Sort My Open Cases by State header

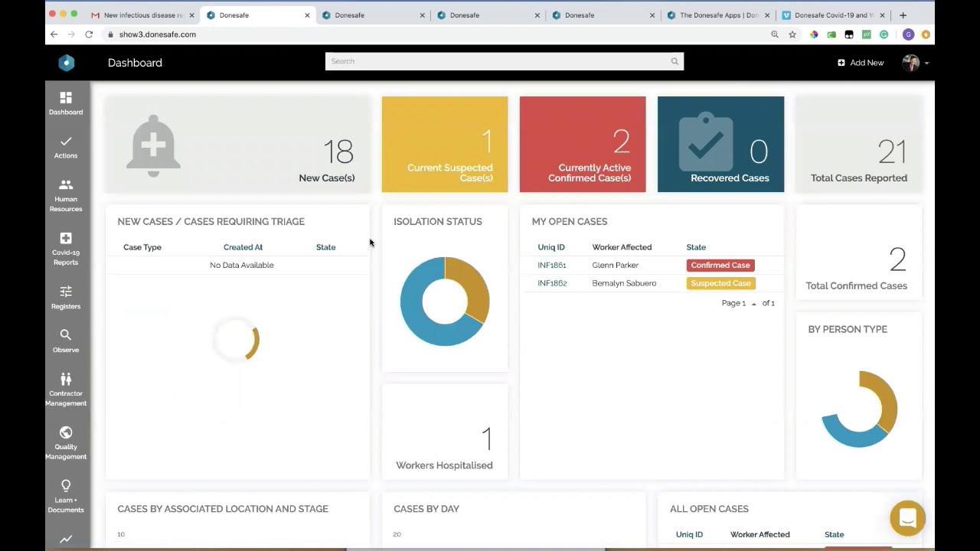(696, 247)
